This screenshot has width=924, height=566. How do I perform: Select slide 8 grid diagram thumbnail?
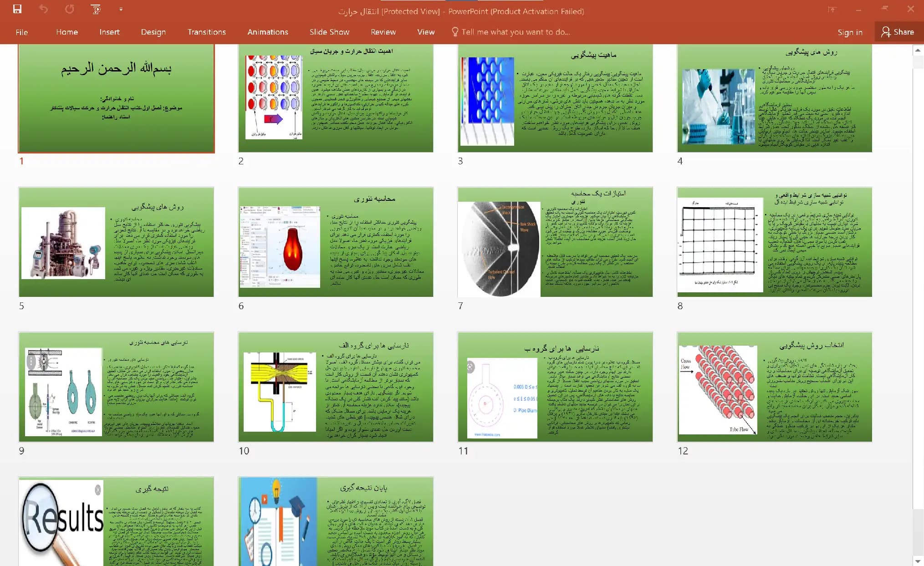775,242
